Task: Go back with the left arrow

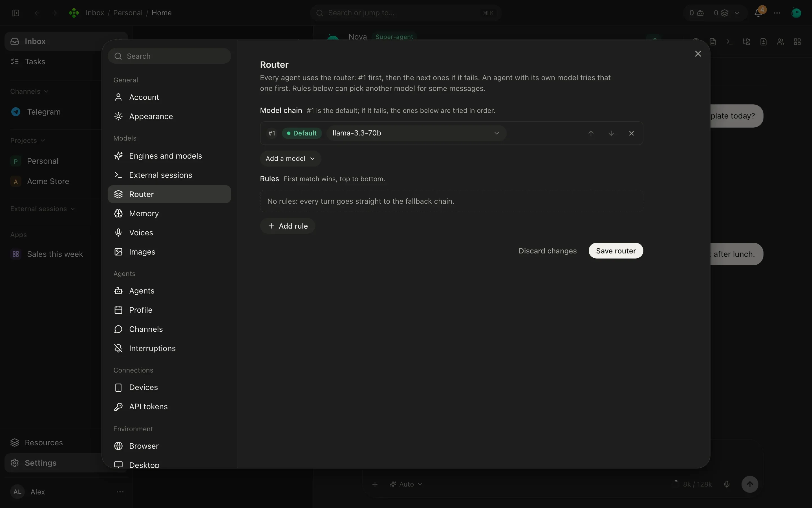Action: 37,13
